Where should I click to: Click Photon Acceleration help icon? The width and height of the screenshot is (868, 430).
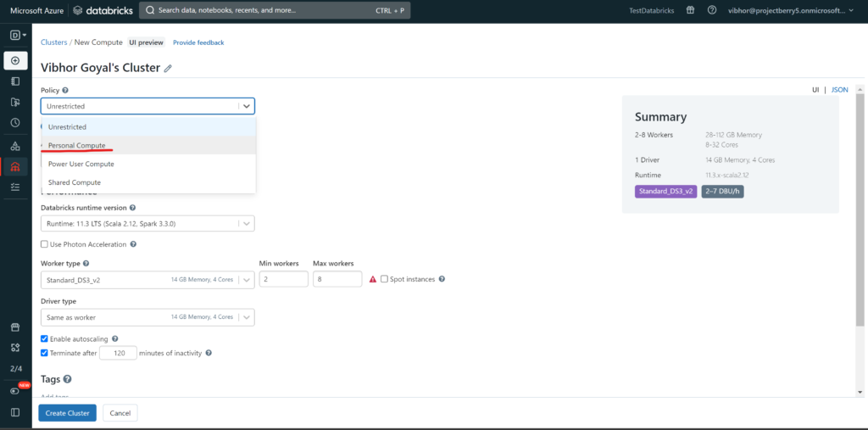click(133, 244)
